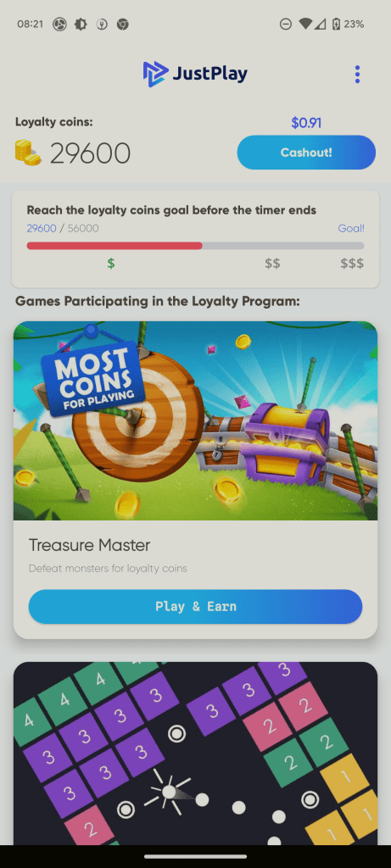Tap the battery status icon

point(336,24)
